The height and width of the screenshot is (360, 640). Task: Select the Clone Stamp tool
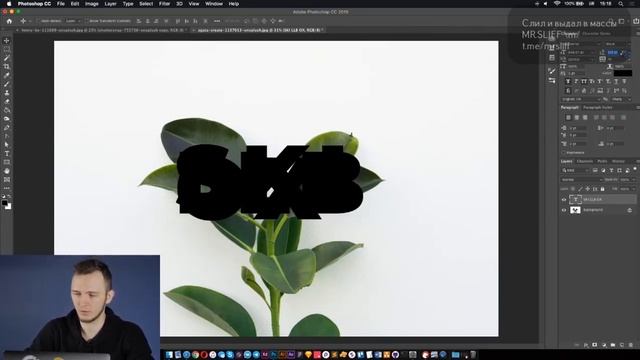(x=7, y=93)
